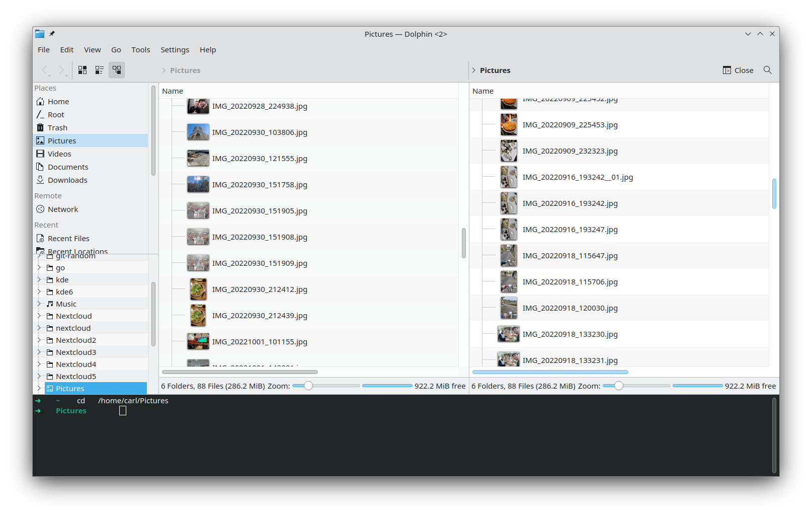Open the Tools menu

(x=140, y=50)
